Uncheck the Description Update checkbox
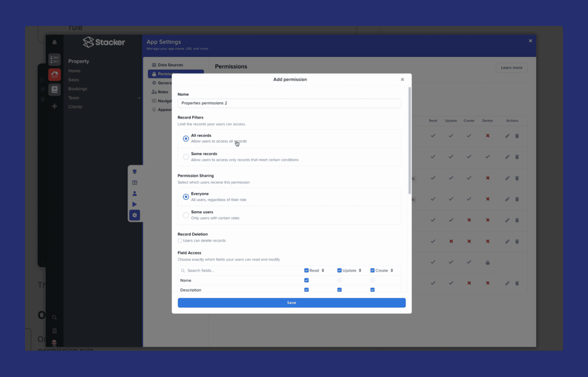The width and height of the screenshot is (588, 377). 339,290
